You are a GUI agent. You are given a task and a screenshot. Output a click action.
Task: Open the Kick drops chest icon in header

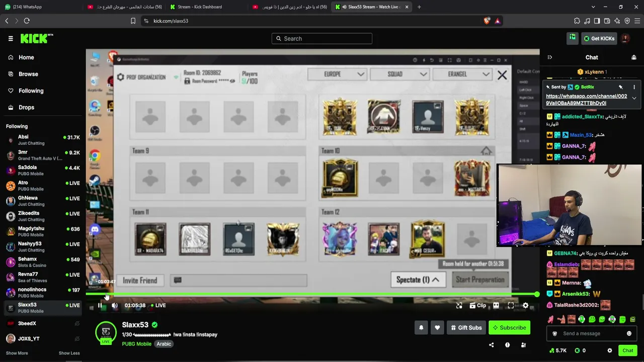coord(573,38)
